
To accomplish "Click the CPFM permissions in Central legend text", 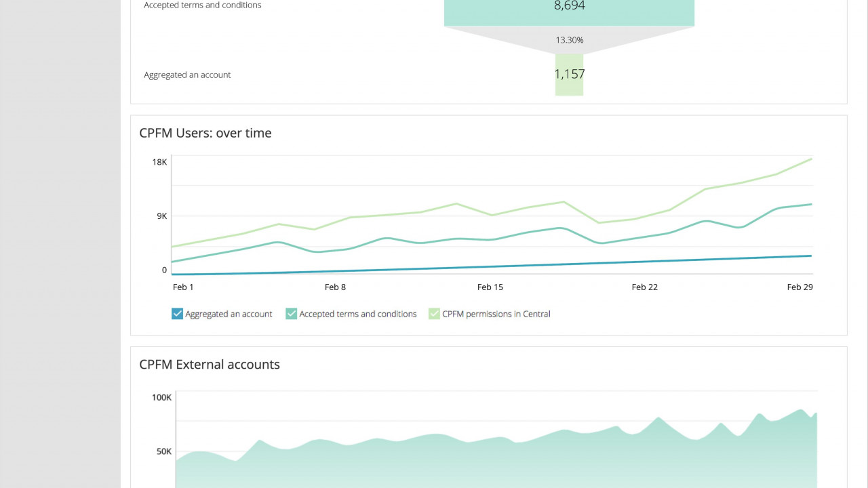I will 496,314.
